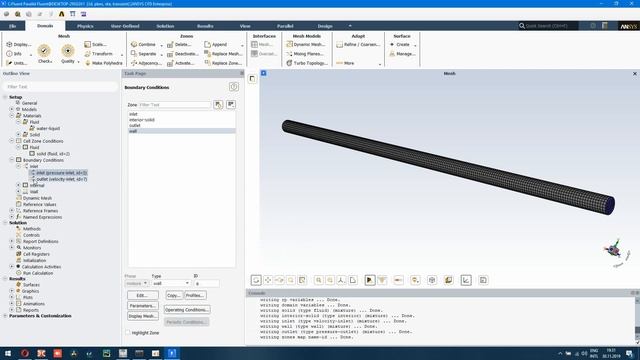Enable the Highlight Zone checkbox
Screen dimensions: 640x360
[x=128, y=332]
